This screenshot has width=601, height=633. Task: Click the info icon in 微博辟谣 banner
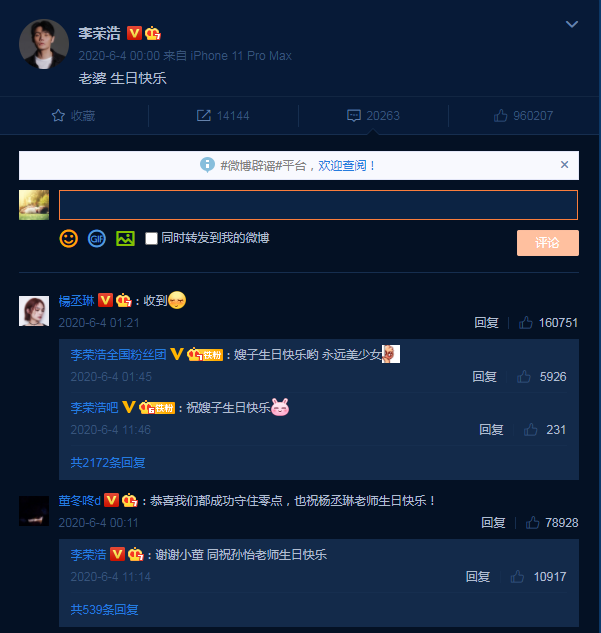pos(207,165)
